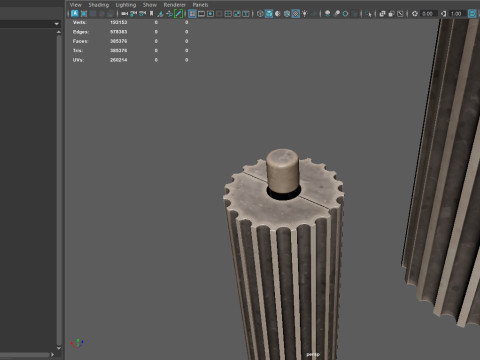The width and height of the screenshot is (480, 360).
Task: Toggle the Resolution Gate display
Action: (x=210, y=13)
